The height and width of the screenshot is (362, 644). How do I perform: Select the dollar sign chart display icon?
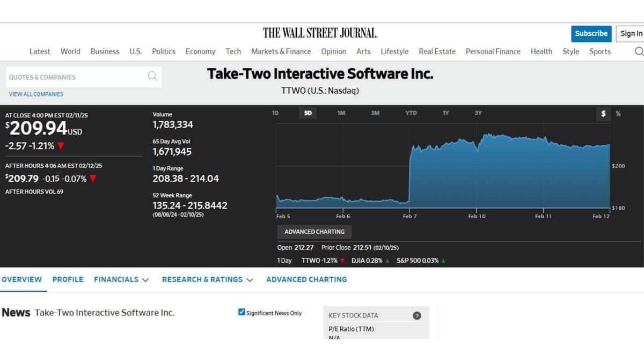point(603,113)
